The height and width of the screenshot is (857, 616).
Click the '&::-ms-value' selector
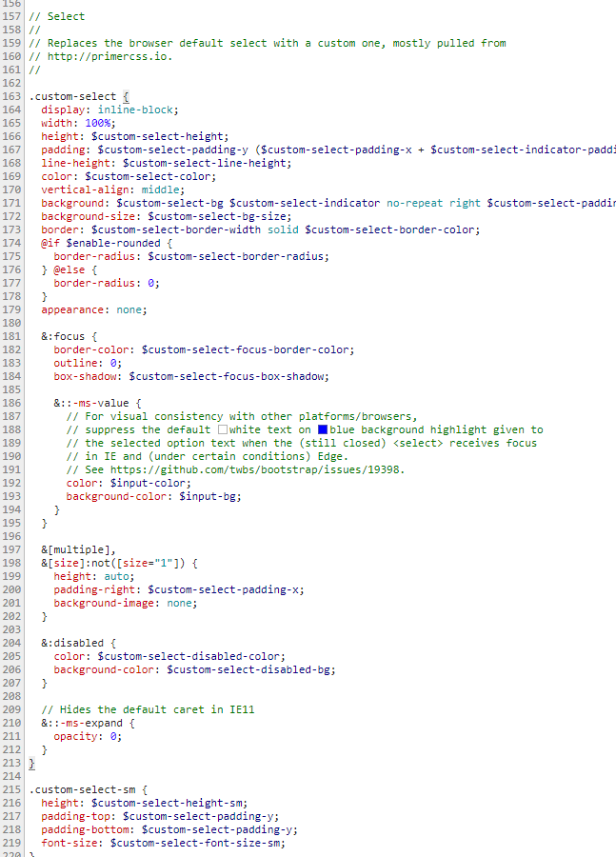(x=91, y=404)
